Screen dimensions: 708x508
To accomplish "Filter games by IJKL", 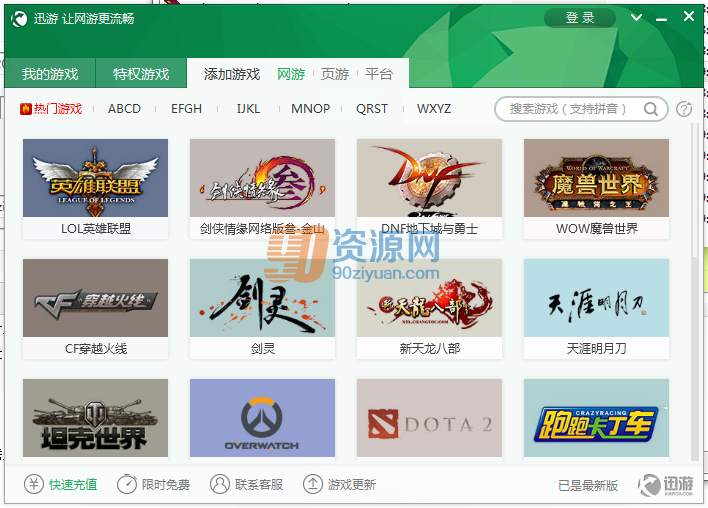I will click(x=248, y=109).
